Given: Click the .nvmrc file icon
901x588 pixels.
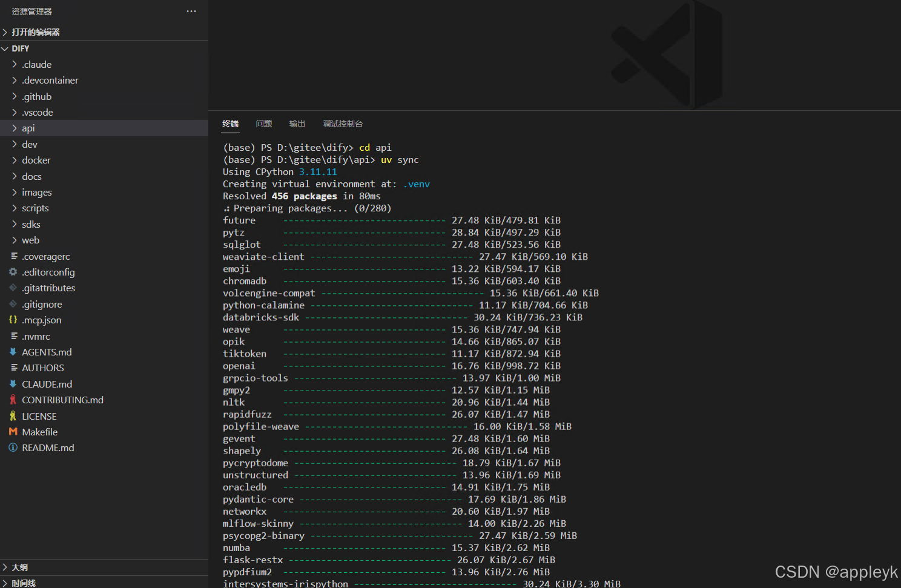Looking at the screenshot, I should tap(14, 336).
